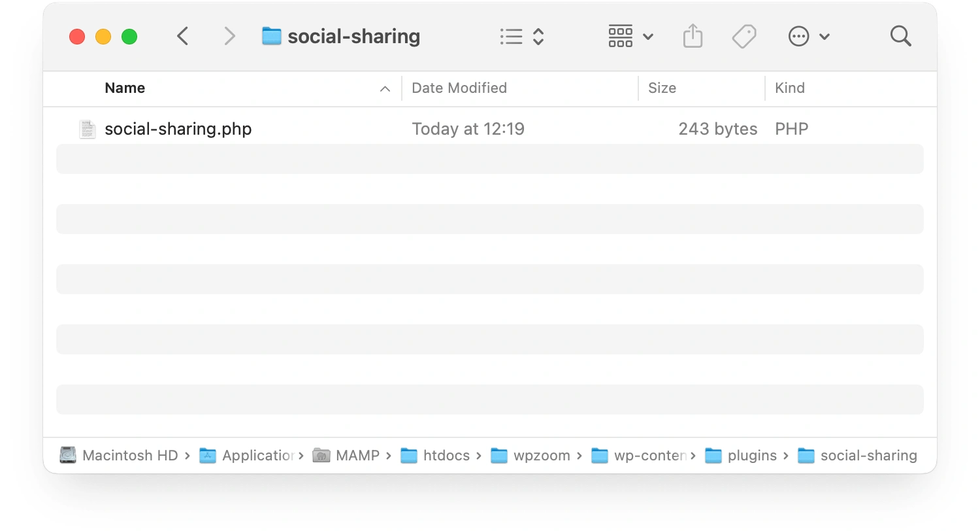Click the Share icon in the toolbar
Screen dimensions: 980x531
point(693,36)
